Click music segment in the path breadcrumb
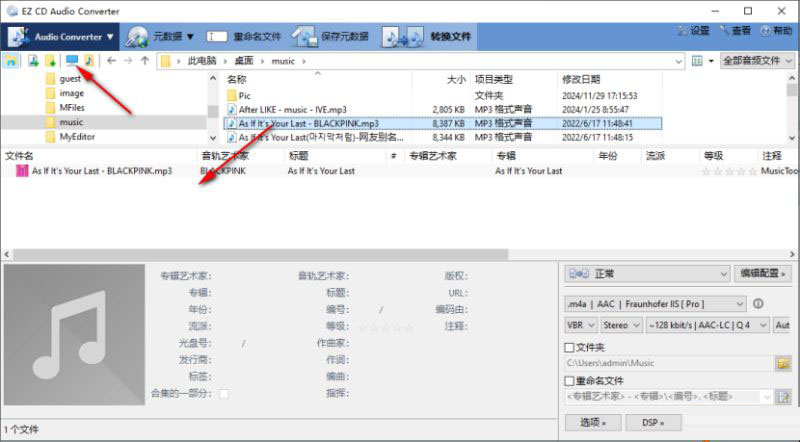This screenshot has height=442, width=800. click(283, 61)
